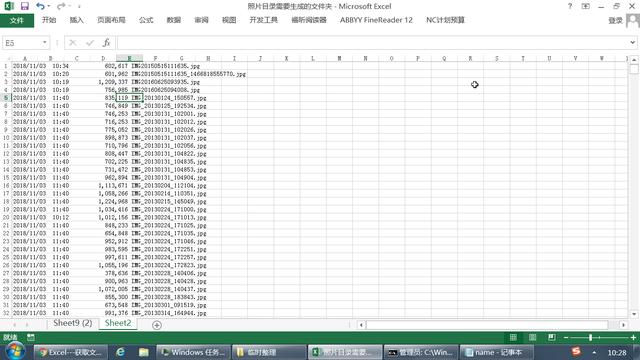Show hidden tray icons arrow
The width and height of the screenshot is (640, 360).
(594, 352)
